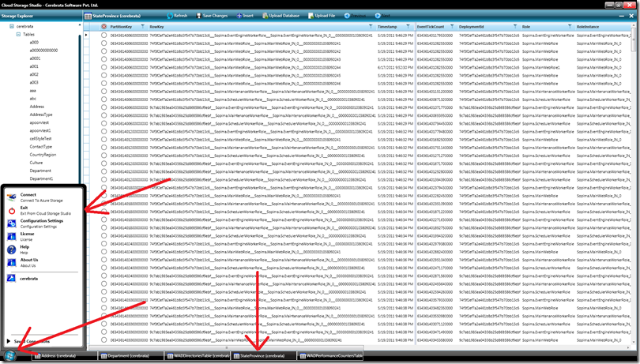This screenshot has width=640, height=364.
Task: Switch to StateProvince (cerebrata) tab
Action: [x=263, y=356]
